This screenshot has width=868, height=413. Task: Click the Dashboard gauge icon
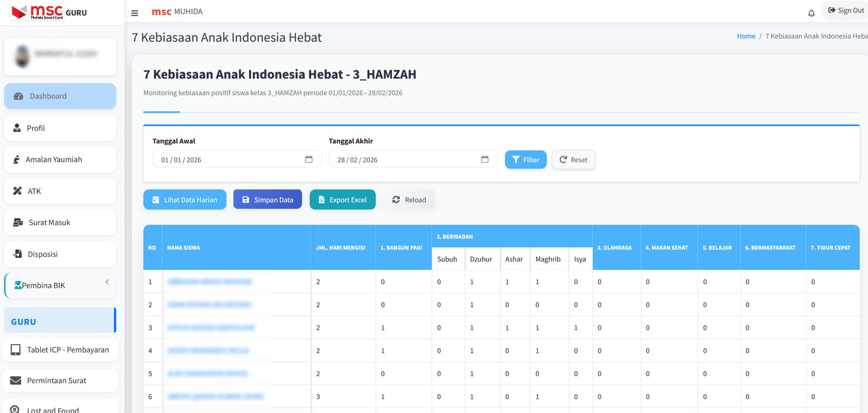coord(18,96)
